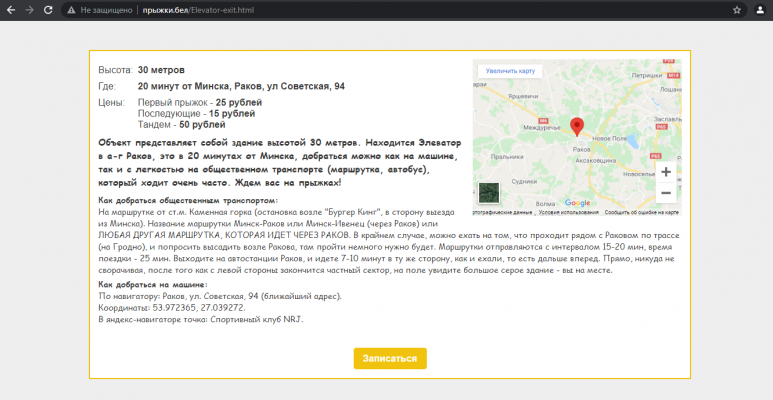Click 'Сообщить об ошибке на карте'
This screenshot has width=773, height=400.
pos(642,212)
